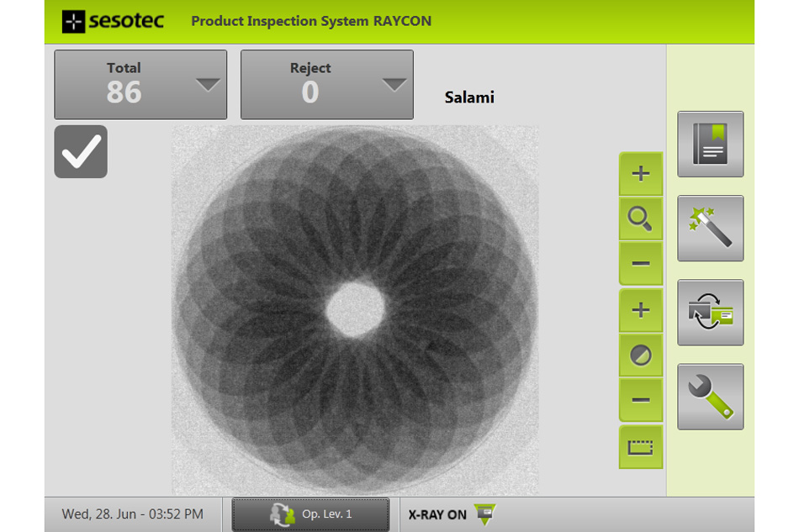Open the product changeover function
Screen dimensions: 799x532
pos(710,312)
